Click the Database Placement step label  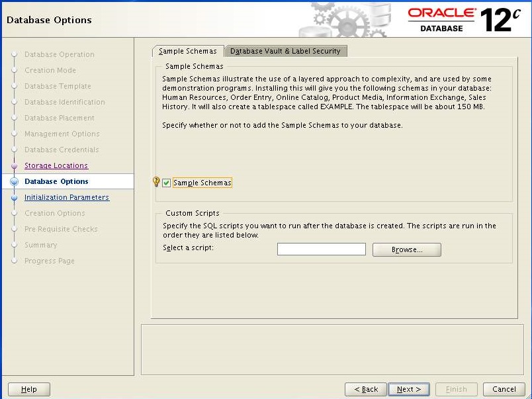point(60,118)
